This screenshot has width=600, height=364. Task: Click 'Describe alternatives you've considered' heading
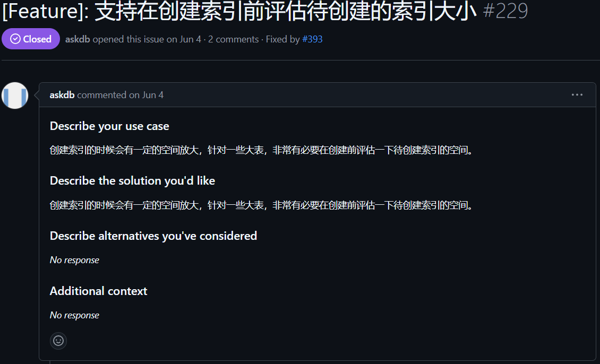[153, 236]
